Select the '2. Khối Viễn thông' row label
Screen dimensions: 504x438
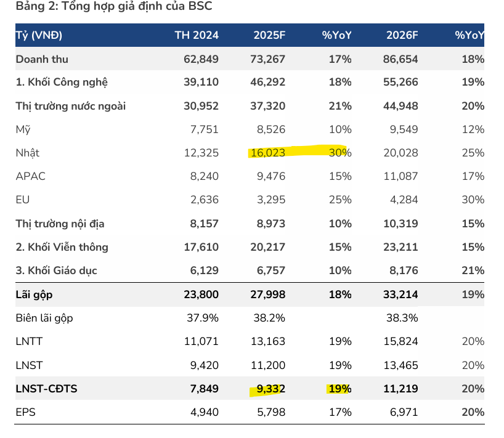click(x=62, y=247)
